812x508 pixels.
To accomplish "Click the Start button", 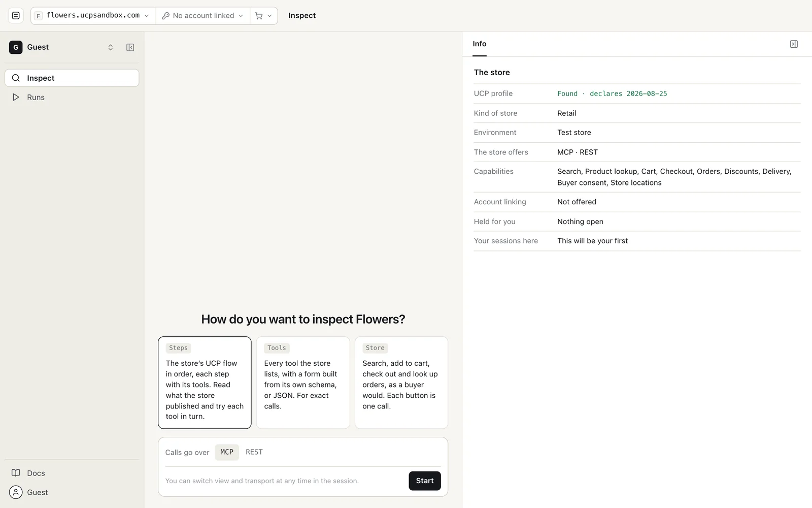I will 425,481.
